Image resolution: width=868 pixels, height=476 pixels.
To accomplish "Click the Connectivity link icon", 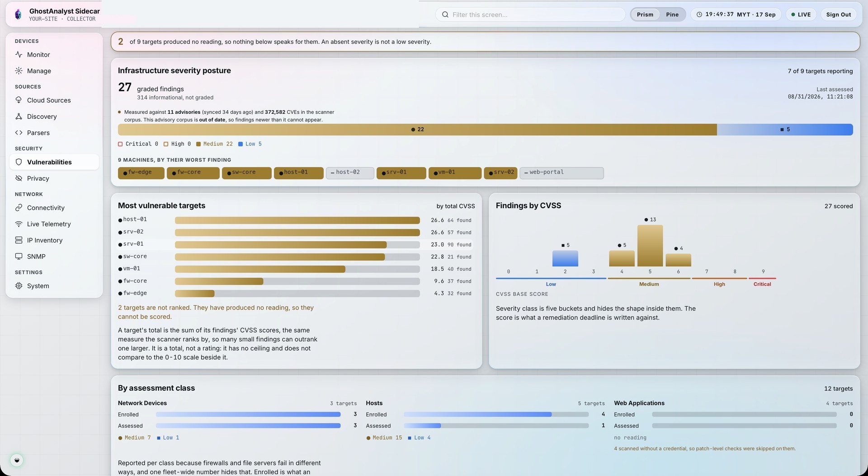I will point(19,208).
